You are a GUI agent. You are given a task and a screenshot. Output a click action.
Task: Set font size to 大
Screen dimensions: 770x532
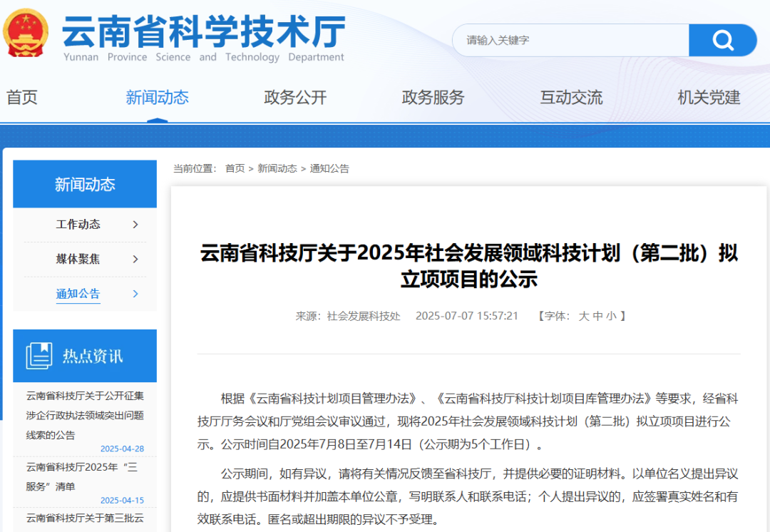583,316
